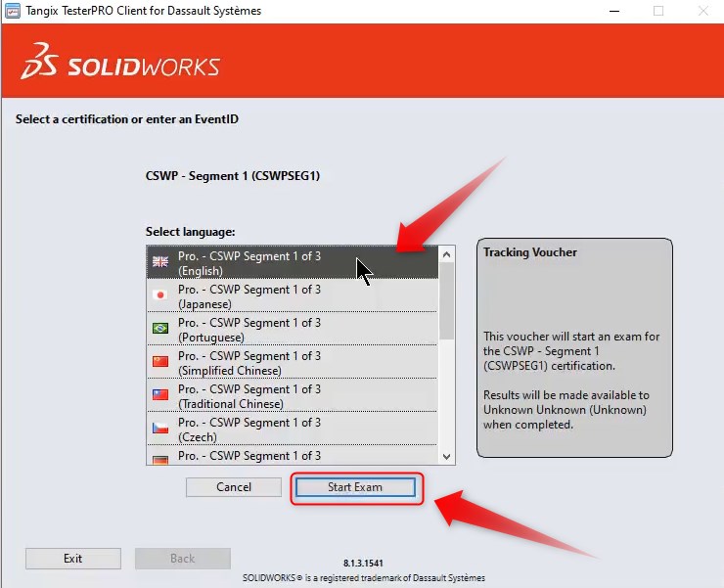Screen dimensions: 724x588
Task: Minimize the TesterPRO window
Action: 614,11
